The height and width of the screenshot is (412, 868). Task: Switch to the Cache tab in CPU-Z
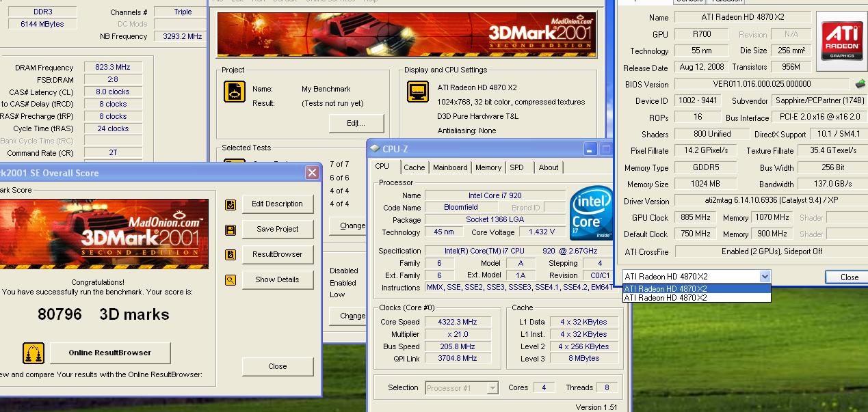(414, 167)
